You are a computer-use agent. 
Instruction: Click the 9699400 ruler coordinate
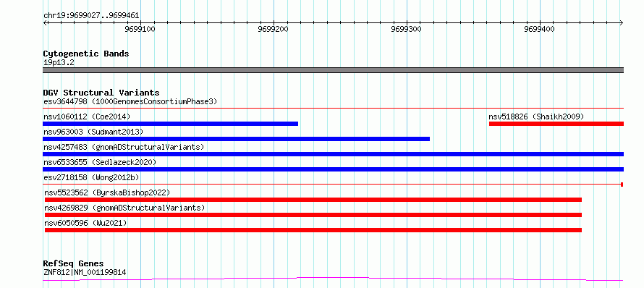click(540, 29)
